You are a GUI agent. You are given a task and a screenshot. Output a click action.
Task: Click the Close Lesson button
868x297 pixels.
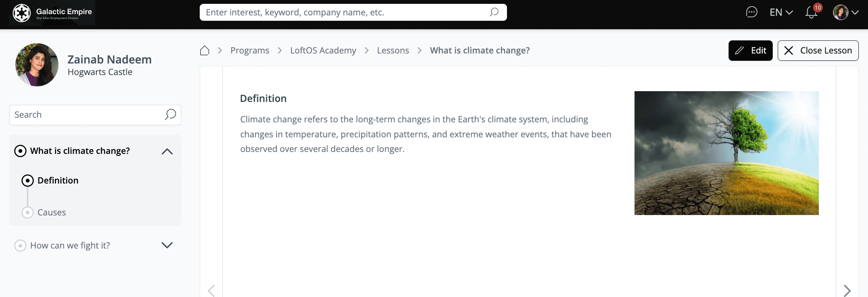818,50
